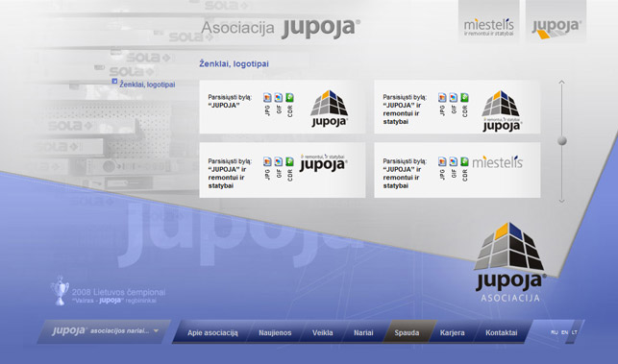Click the round scrollbar handle
The width and height of the screenshot is (618, 364).
coord(562,140)
